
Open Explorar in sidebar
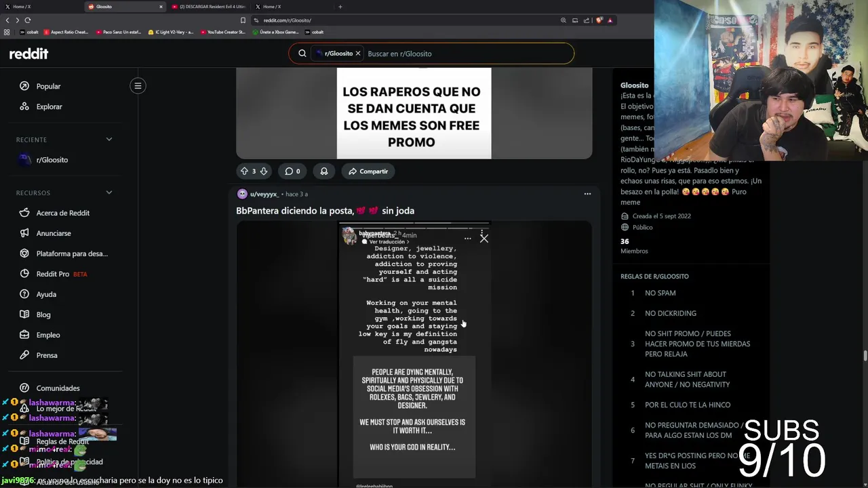click(x=49, y=106)
